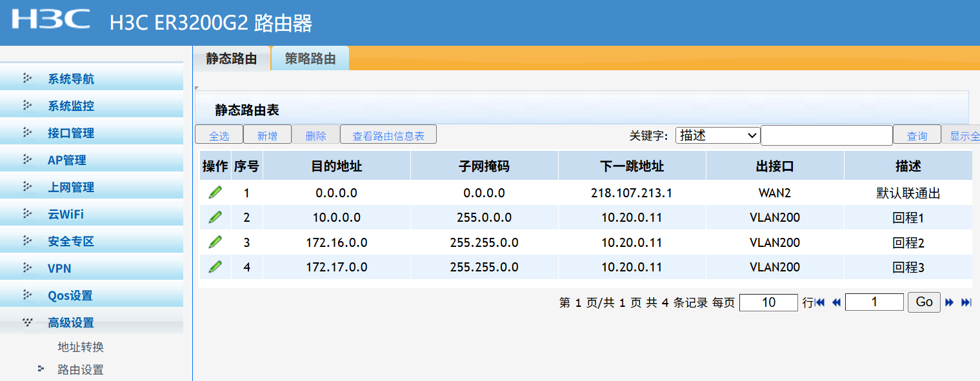This screenshot has height=381, width=980.
Task: Go to next page arrow icon
Action: click(949, 302)
